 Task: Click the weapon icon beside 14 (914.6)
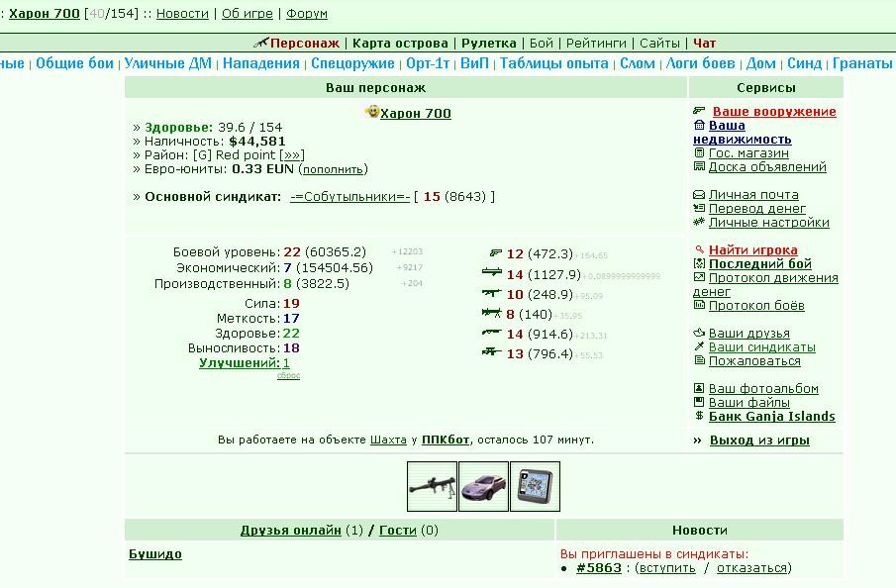(x=491, y=332)
